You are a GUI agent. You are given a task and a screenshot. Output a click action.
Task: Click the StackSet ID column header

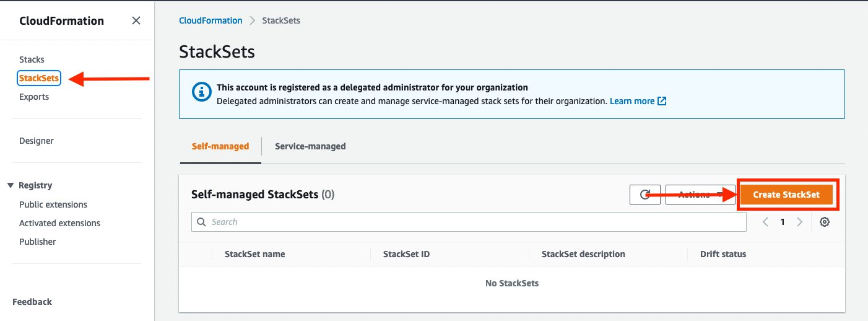[x=406, y=254]
